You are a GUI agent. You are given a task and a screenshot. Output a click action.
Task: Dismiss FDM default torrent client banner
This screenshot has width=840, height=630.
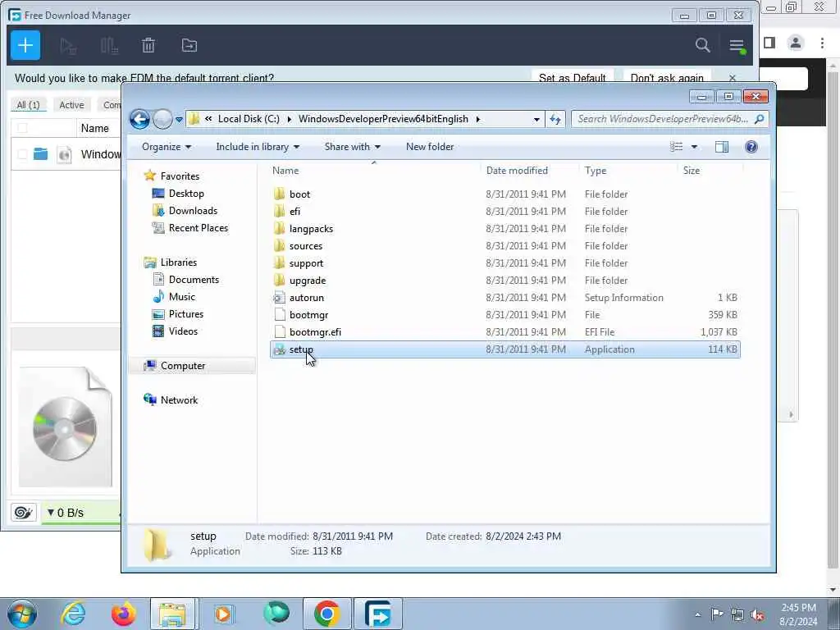point(733,78)
